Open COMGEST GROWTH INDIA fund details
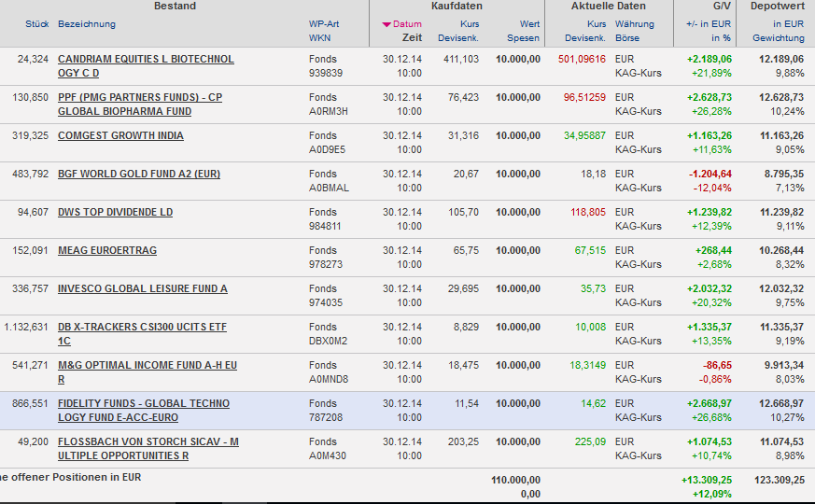This screenshot has width=815, height=504. point(120,135)
